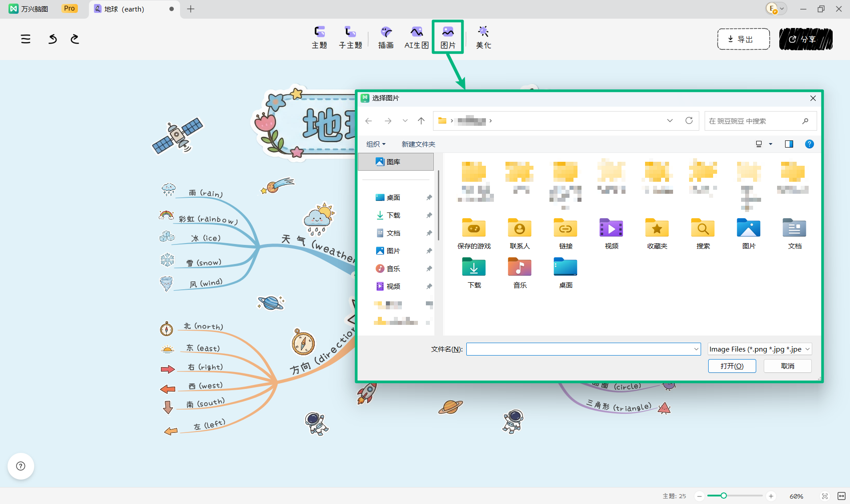Image resolution: width=850 pixels, height=504 pixels.
Task: Select the 联系人 folder
Action: [x=520, y=233]
